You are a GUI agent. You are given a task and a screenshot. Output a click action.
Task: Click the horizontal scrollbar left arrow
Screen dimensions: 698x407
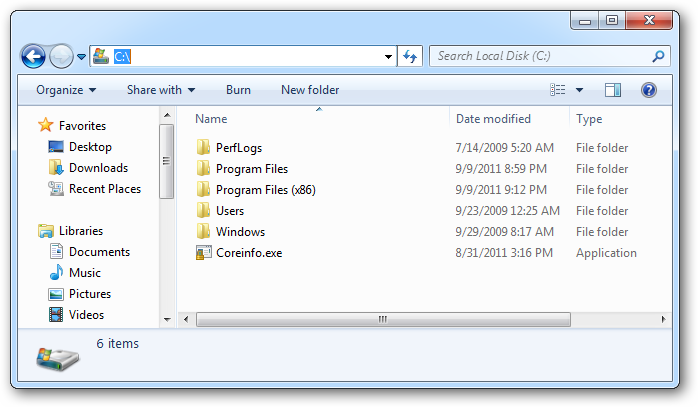click(x=186, y=319)
